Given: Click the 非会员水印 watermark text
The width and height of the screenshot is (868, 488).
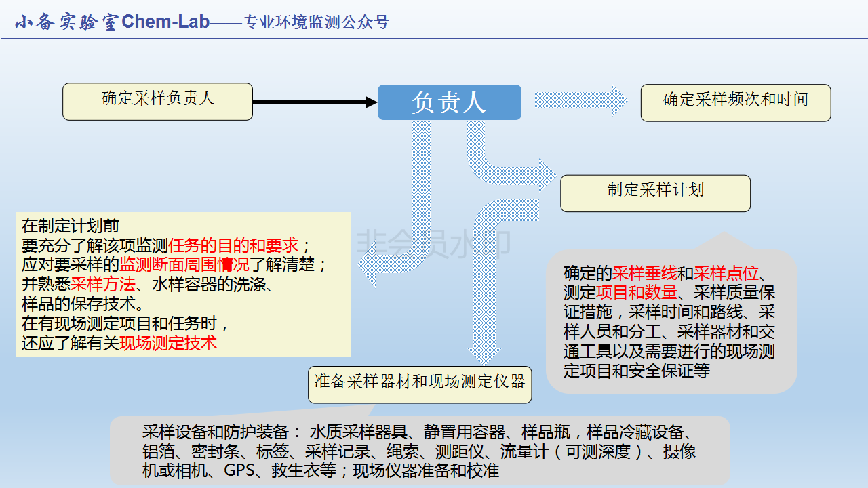Looking at the screenshot, I should pos(434,244).
